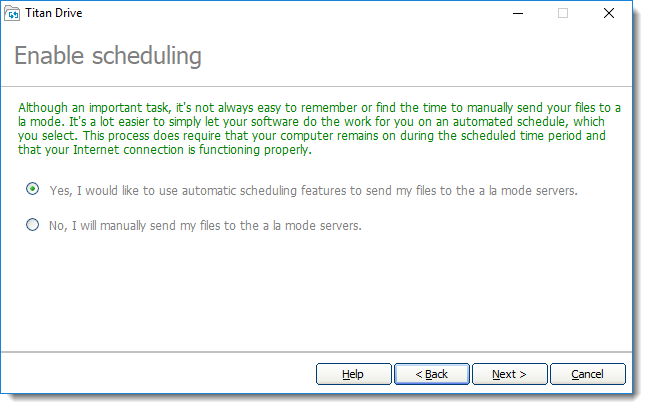Viewport: 648px width, 409px height.
Task: Proceed with the Next button
Action: 509,374
